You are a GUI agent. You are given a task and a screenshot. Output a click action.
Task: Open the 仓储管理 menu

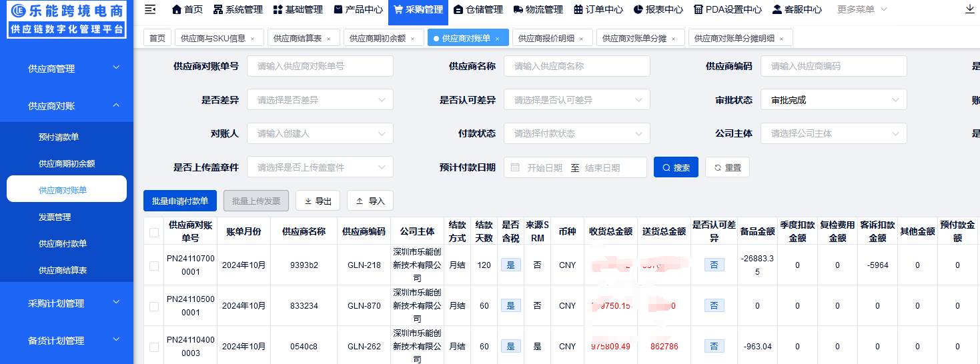(478, 9)
